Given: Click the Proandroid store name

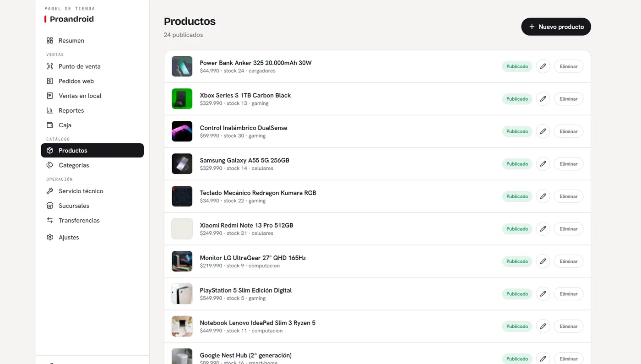Looking at the screenshot, I should click(x=72, y=19).
